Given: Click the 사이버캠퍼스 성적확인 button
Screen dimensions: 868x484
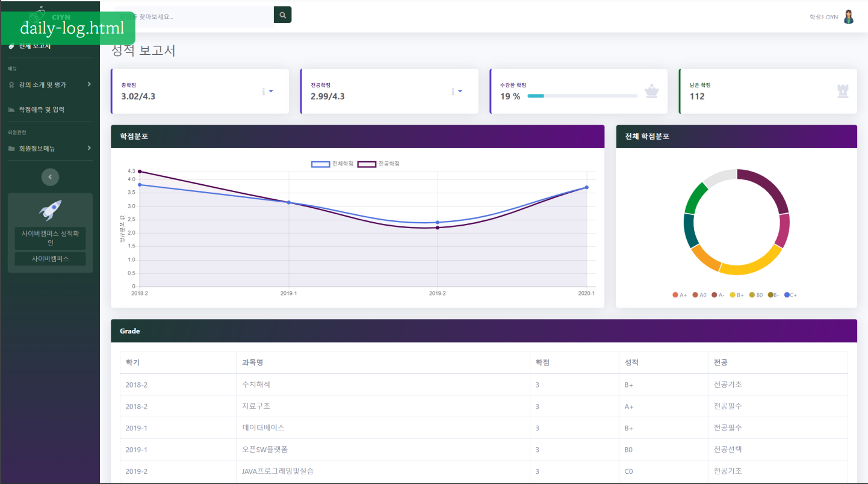Looking at the screenshot, I should tap(50, 238).
